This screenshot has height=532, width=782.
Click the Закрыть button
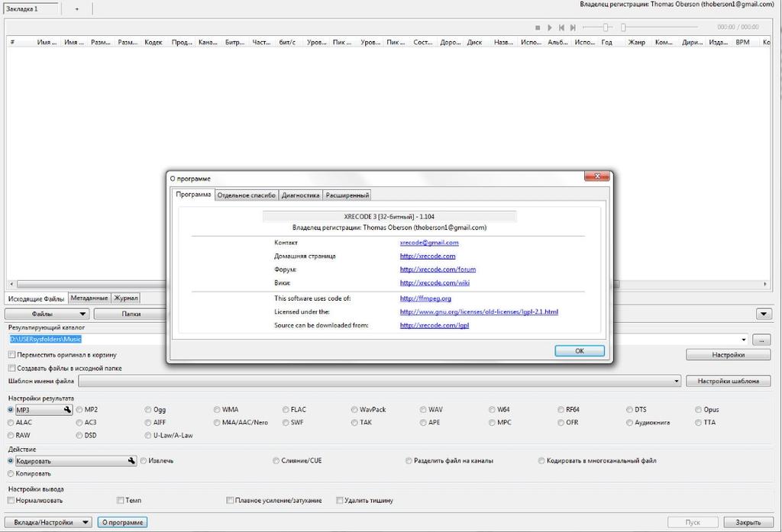tap(748, 523)
